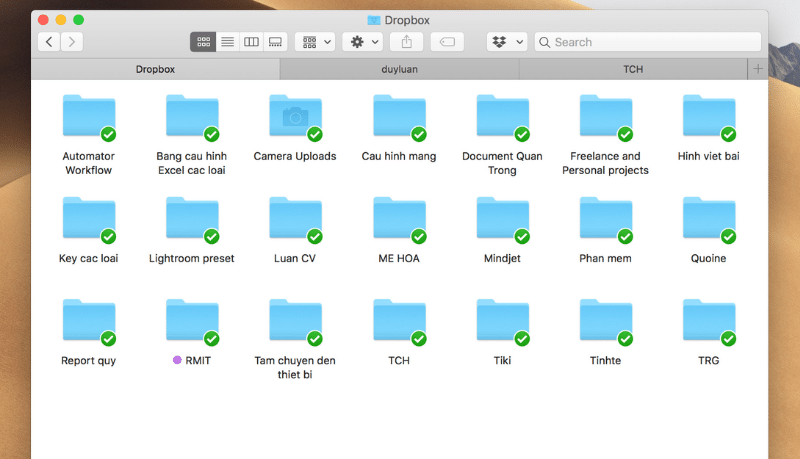The width and height of the screenshot is (800, 459).
Task: Click the "Freelance and Personal projects" folder name
Action: pos(606,163)
